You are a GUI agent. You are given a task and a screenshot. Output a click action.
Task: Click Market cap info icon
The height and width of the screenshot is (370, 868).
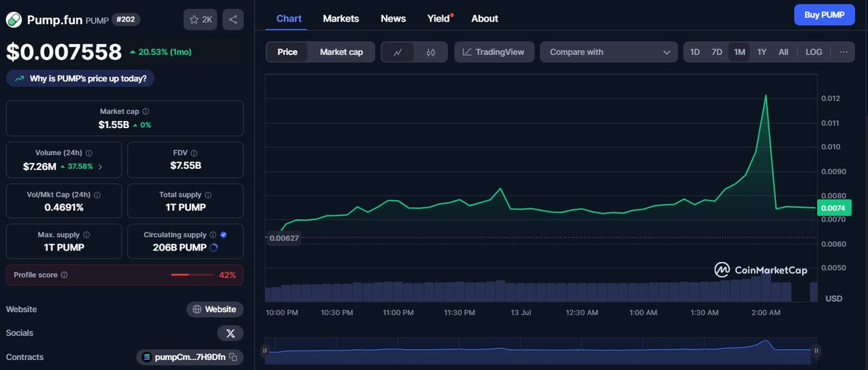146,112
